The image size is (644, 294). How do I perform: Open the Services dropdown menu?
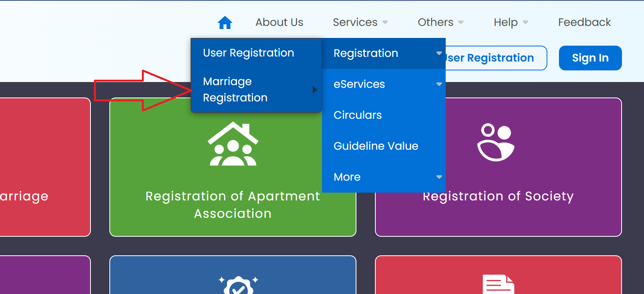(x=360, y=22)
